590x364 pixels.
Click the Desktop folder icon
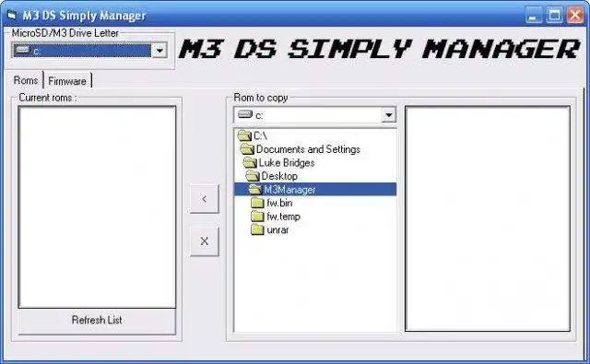coord(253,176)
